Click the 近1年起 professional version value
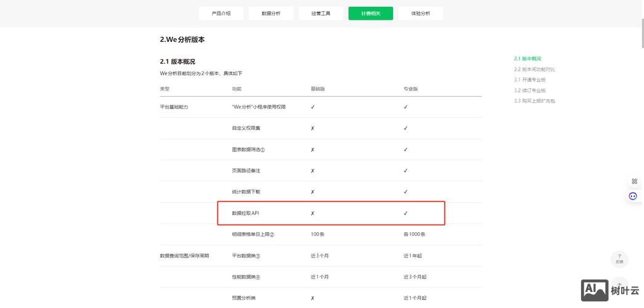644x308 pixels. 413,256
